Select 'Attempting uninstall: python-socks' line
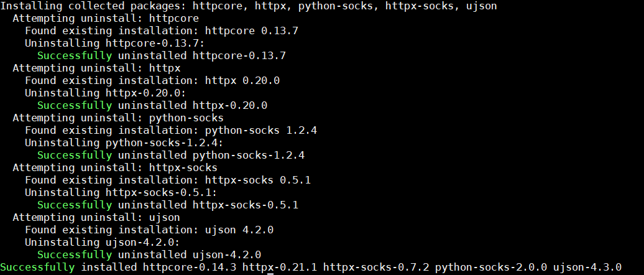The width and height of the screenshot is (644, 275). point(118,118)
